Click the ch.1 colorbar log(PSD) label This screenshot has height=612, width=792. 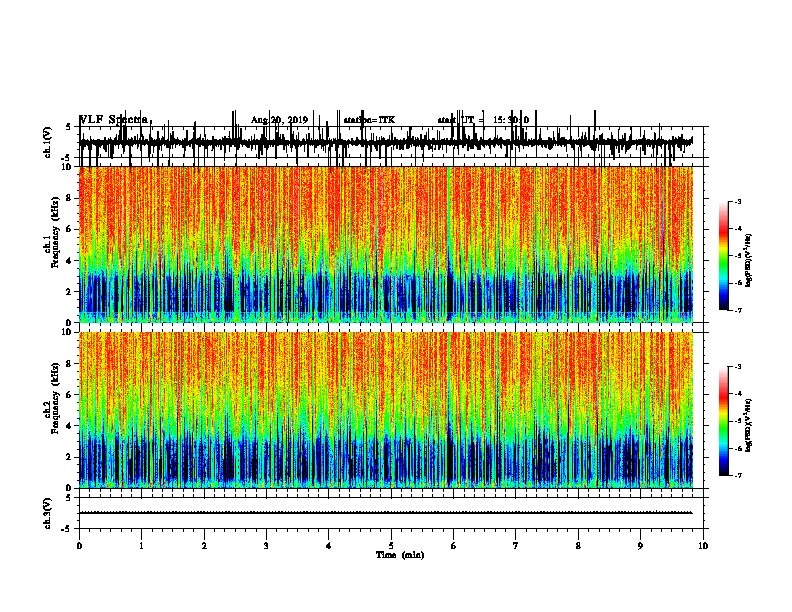pos(749,261)
